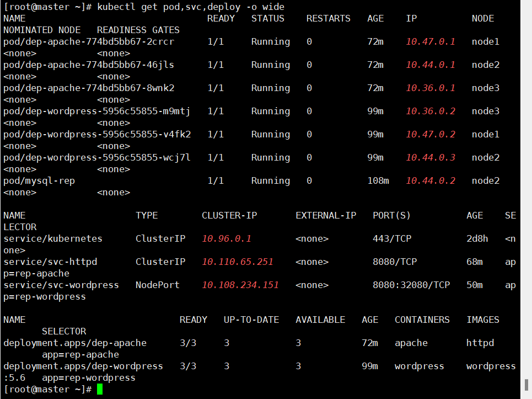The image size is (532, 399).
Task: Click the red IP 10.36.0.1
Action: click(x=431, y=88)
